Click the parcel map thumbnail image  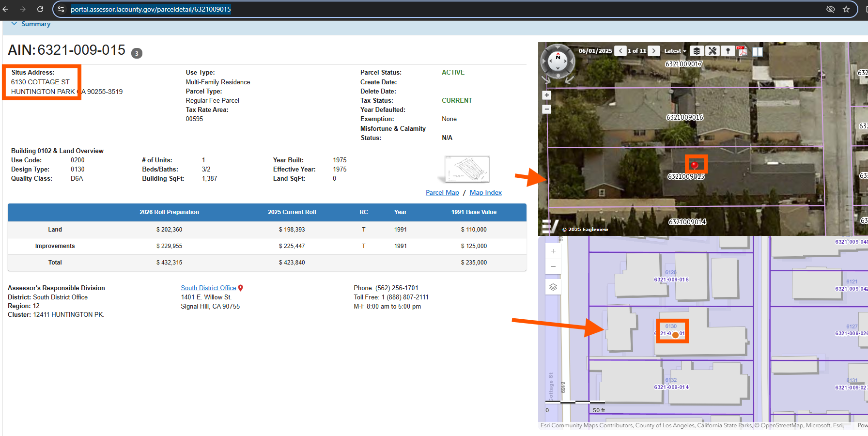[x=466, y=169]
